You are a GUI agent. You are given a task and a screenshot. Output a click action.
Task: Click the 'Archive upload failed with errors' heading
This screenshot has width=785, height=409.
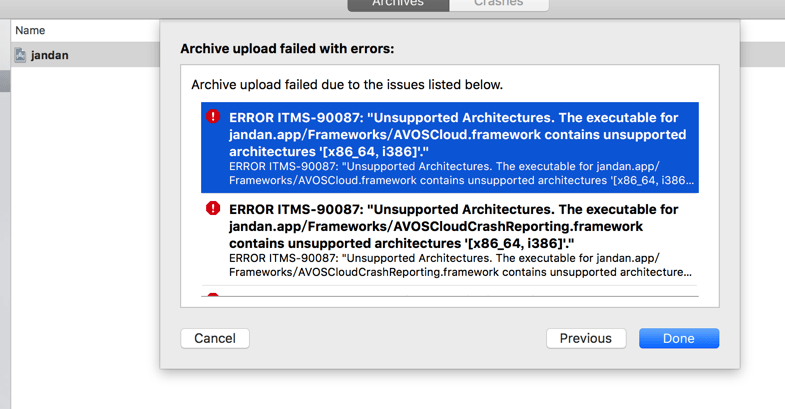pos(287,49)
